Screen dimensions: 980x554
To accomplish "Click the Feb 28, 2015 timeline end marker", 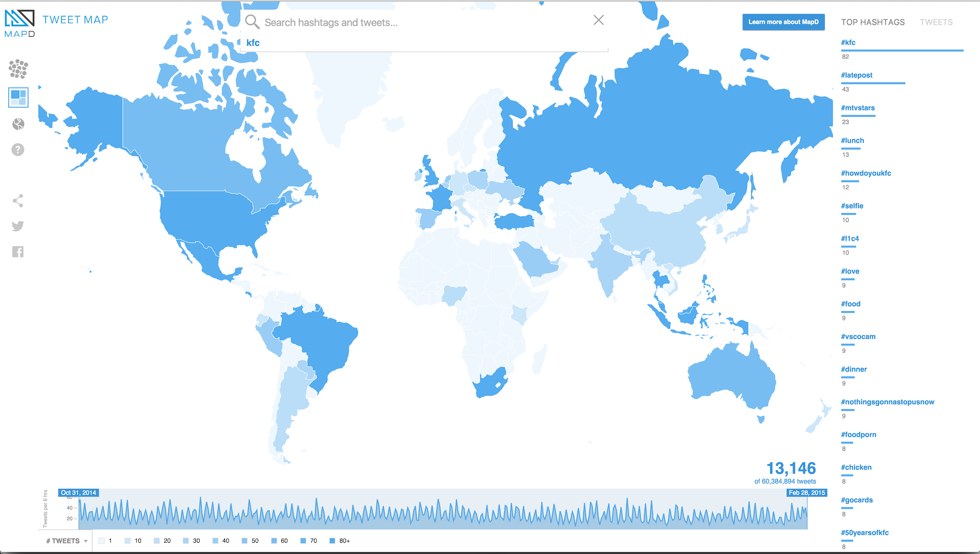I will click(806, 493).
